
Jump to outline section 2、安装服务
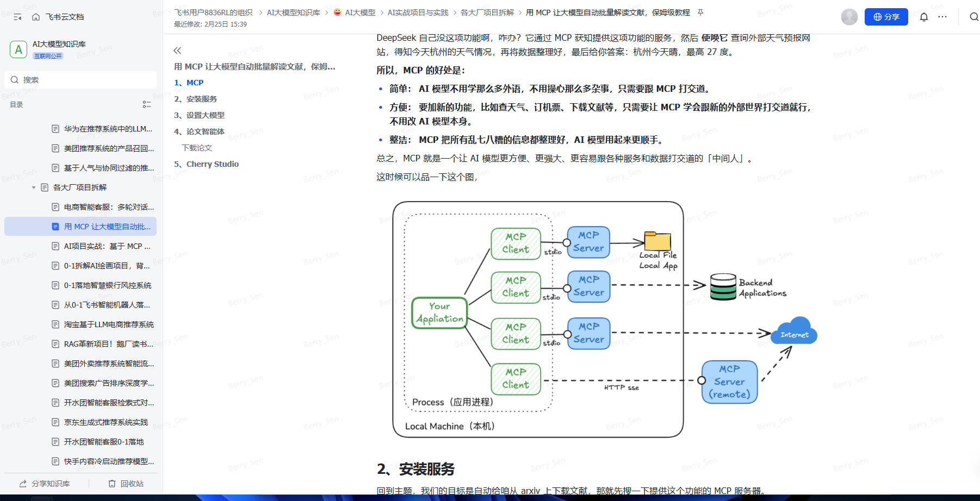pyautogui.click(x=196, y=99)
